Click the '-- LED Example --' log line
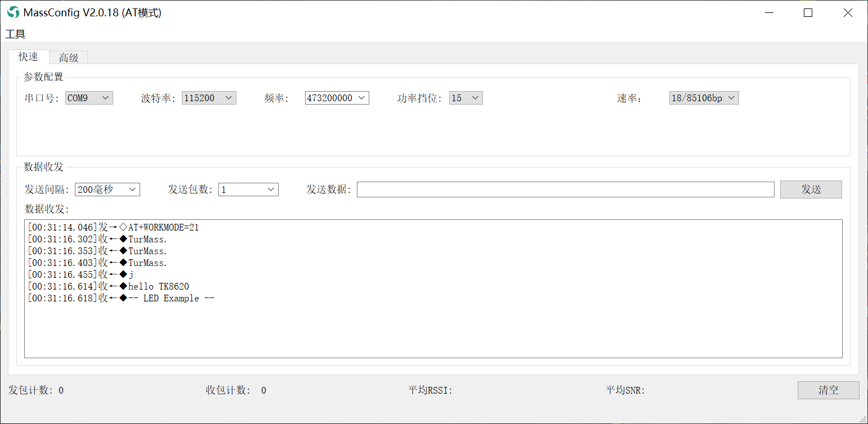The height and width of the screenshot is (424, 868). [121, 298]
